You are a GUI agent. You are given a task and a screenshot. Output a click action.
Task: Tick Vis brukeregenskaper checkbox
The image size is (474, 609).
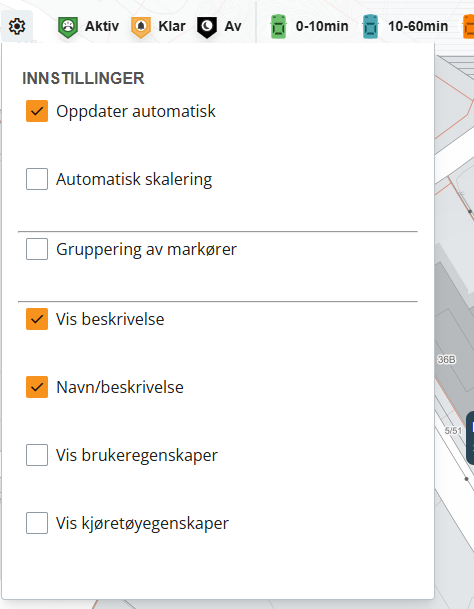[x=37, y=455]
